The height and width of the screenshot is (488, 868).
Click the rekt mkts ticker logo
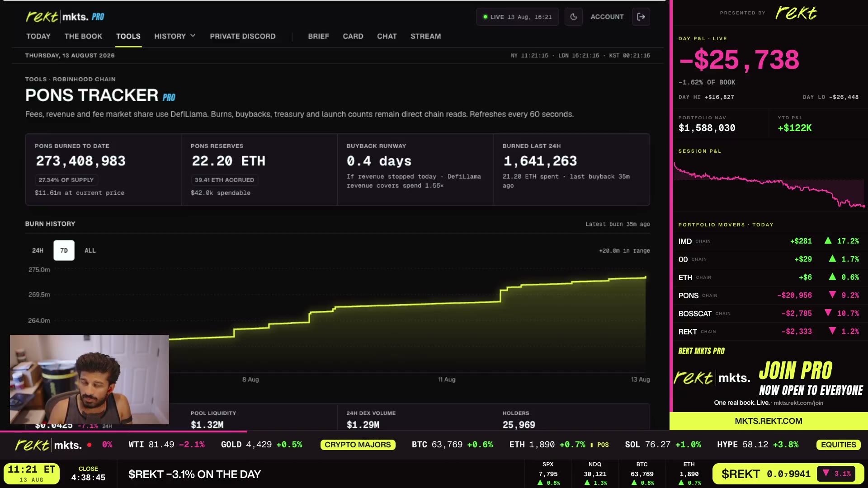point(48,445)
